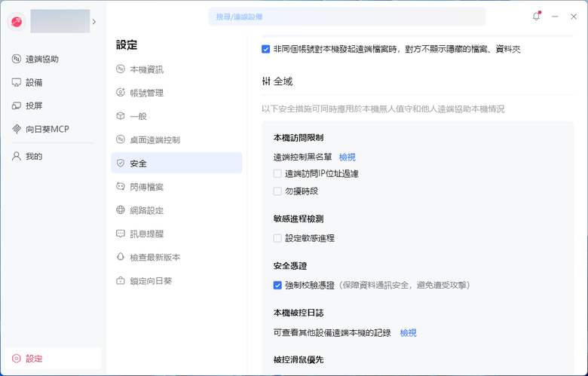Open 帳號管理 settings tab
The image size is (588, 376).
(176, 93)
